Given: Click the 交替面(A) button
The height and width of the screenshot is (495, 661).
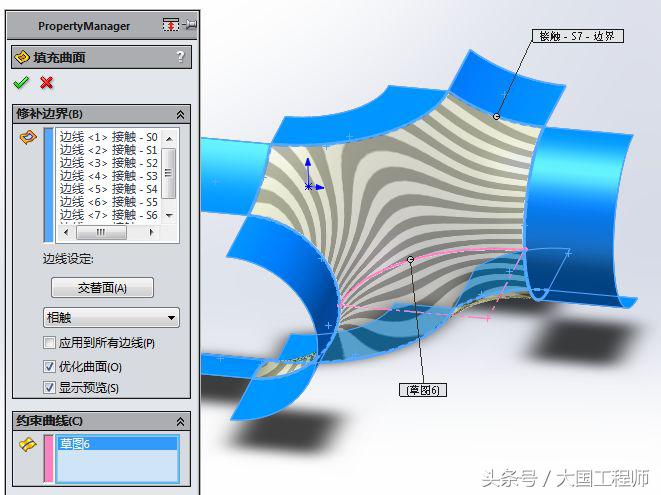Looking at the screenshot, I should pyautogui.click(x=102, y=288).
